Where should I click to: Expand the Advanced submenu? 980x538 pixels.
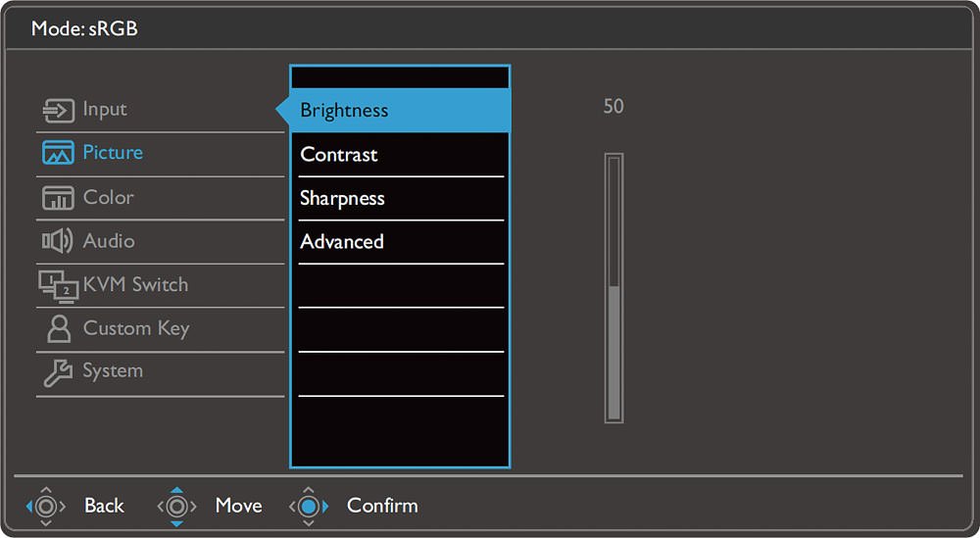click(x=400, y=242)
